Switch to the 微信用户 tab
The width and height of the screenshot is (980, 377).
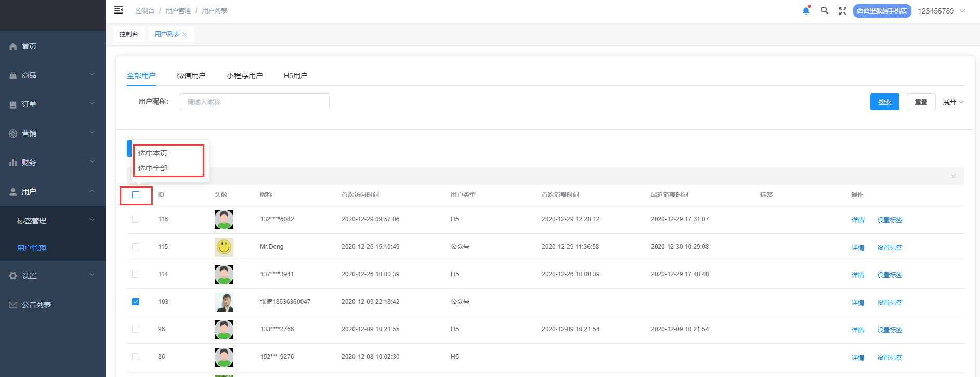(x=191, y=76)
